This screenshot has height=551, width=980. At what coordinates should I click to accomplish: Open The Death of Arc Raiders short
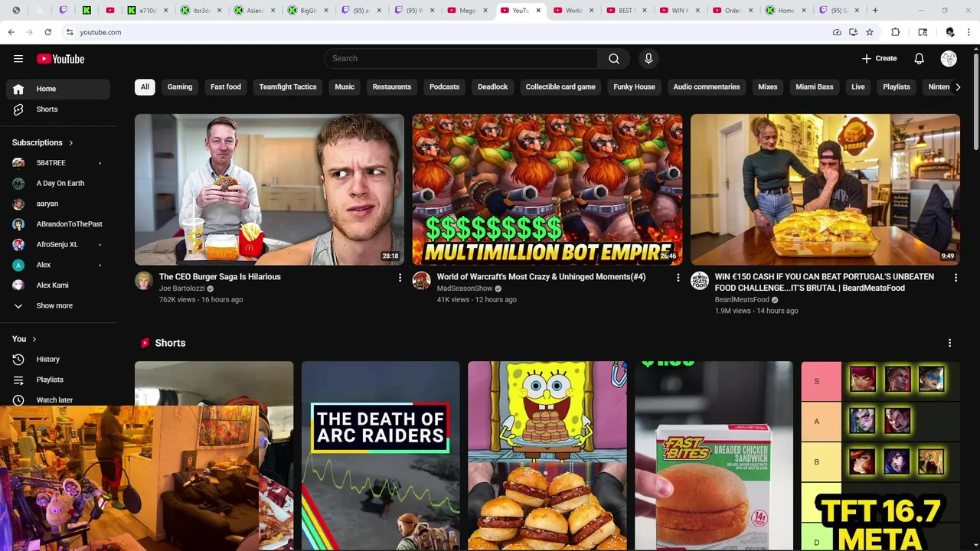(381, 456)
